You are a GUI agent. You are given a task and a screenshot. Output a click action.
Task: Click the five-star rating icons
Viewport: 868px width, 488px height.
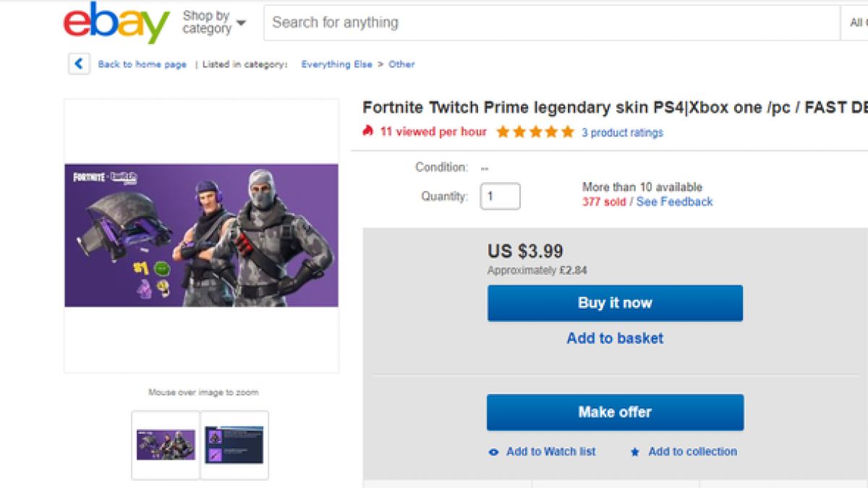(x=535, y=132)
